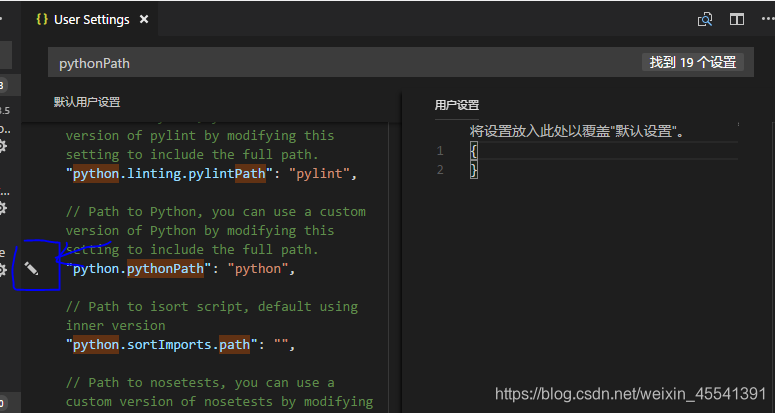The image size is (775, 413).
Task: Select the User Settings editor tab
Action: pos(92,19)
